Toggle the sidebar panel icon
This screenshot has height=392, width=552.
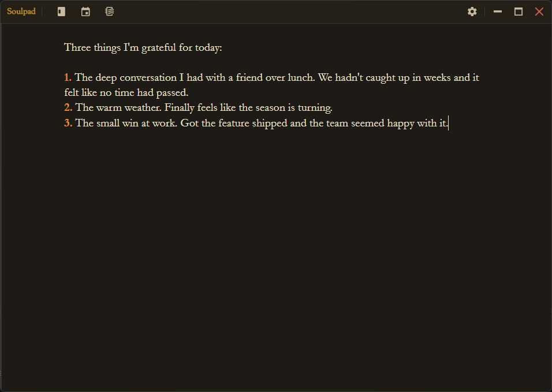(x=61, y=12)
